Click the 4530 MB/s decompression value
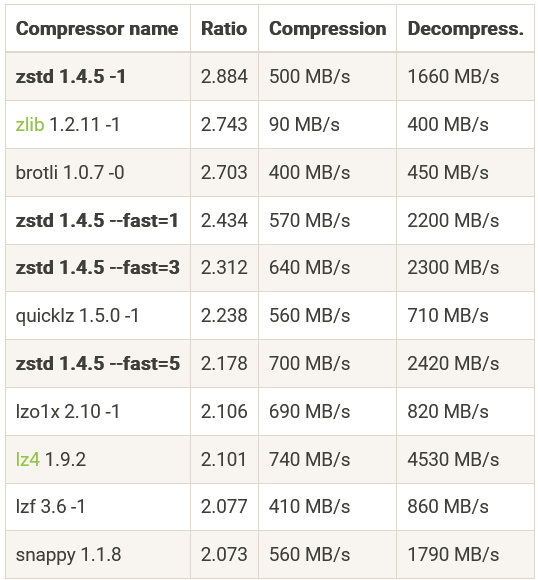 point(453,459)
